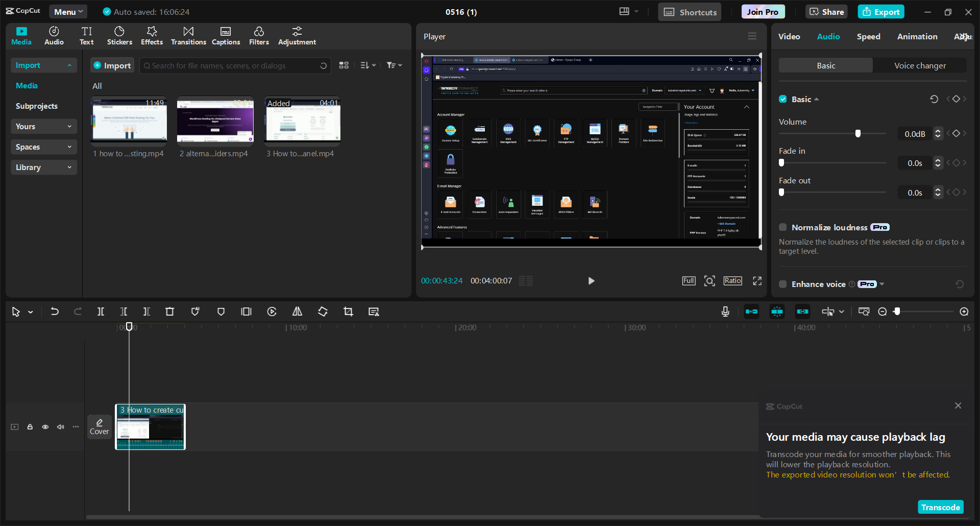Screen dimensions: 980x526
Task: Switch to the Animation tab
Action: tap(917, 36)
